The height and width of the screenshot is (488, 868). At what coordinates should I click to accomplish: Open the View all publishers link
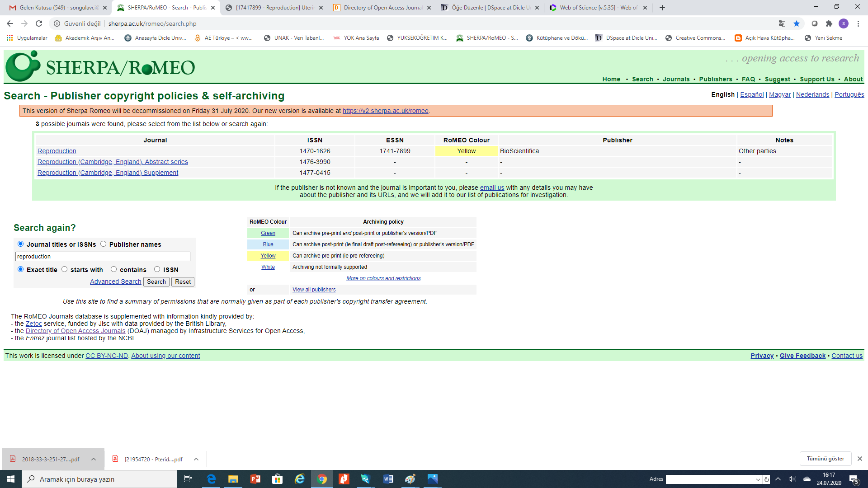click(314, 290)
